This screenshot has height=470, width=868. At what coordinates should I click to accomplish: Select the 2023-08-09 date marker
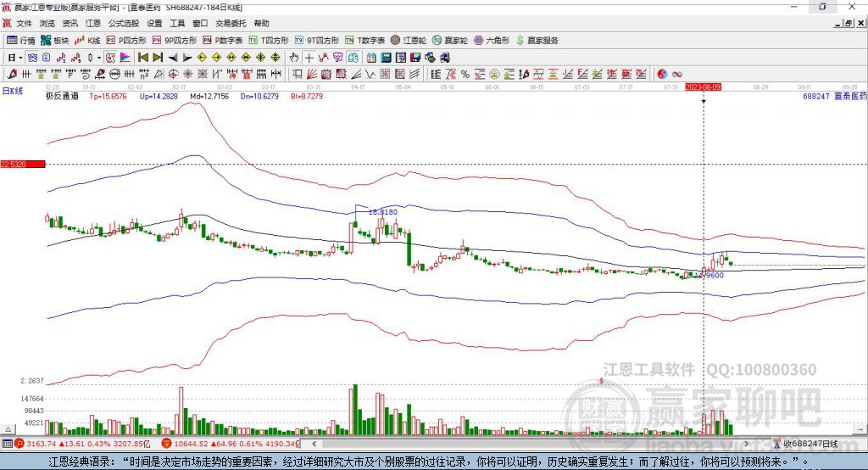click(x=703, y=87)
